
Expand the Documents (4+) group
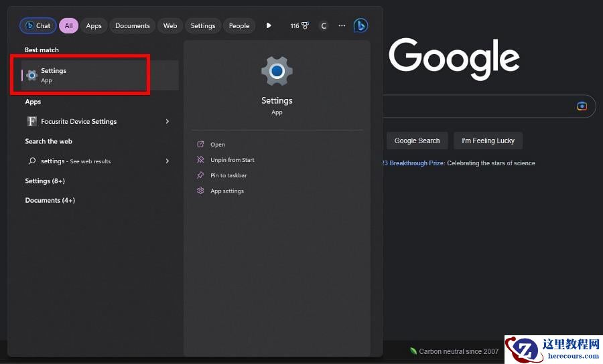(50, 201)
